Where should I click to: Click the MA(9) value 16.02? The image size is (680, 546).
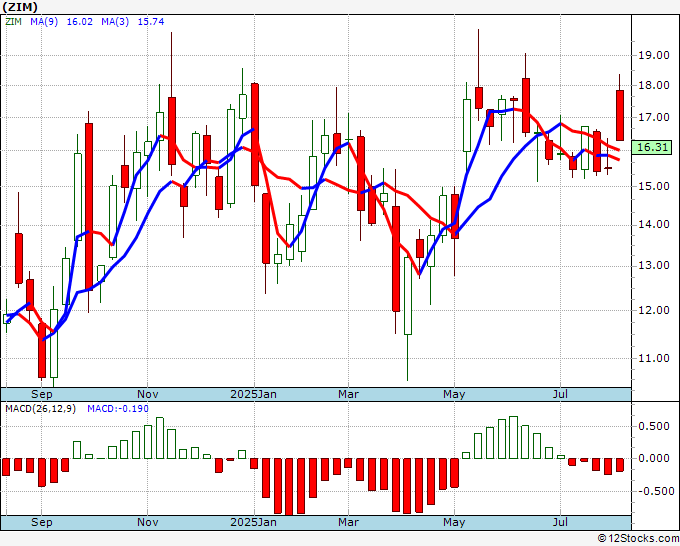point(79,22)
